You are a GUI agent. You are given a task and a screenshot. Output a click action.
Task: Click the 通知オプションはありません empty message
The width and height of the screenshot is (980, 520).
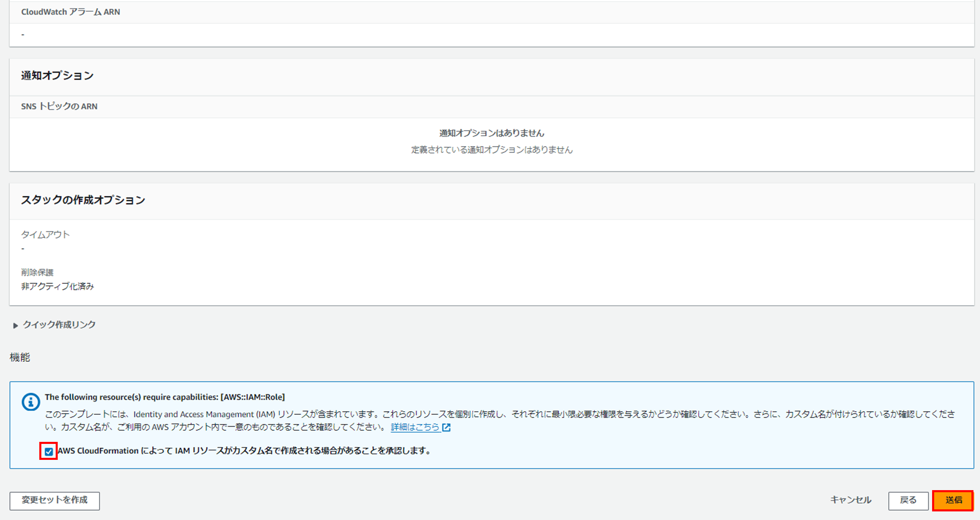492,133
